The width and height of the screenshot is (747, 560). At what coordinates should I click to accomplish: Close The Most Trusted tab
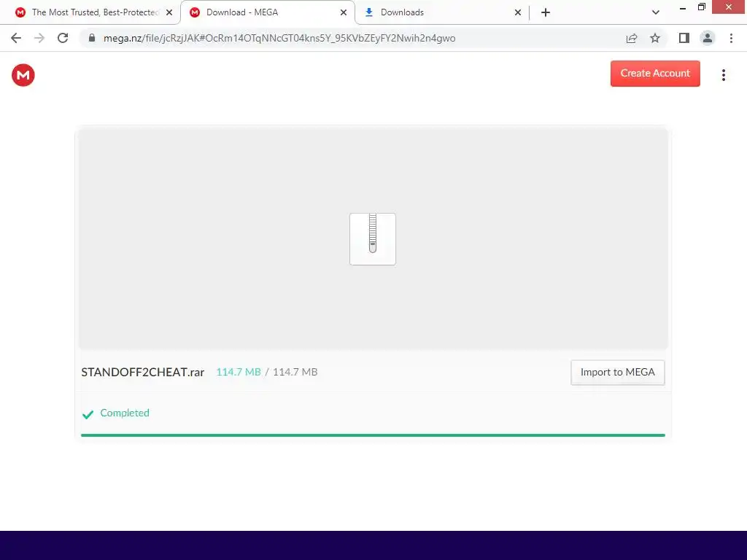coord(169,12)
